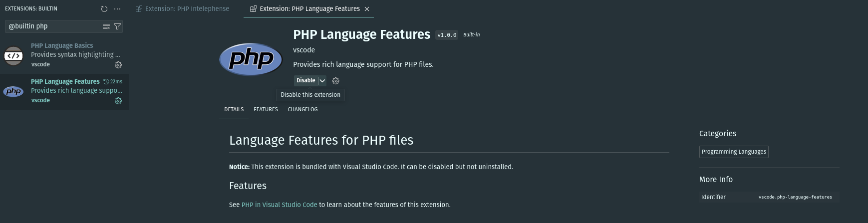
Task: Open manage gear for PHP Language Features in list
Action: [118, 101]
